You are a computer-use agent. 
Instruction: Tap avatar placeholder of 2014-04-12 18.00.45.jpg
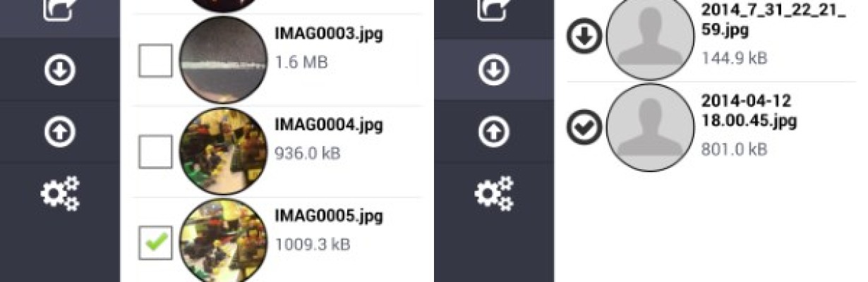650,127
